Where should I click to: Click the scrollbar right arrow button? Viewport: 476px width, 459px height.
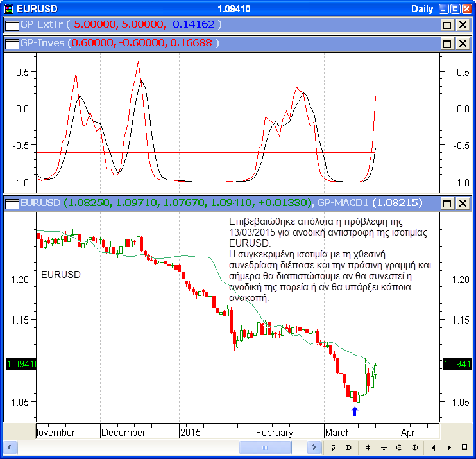click(x=314, y=447)
